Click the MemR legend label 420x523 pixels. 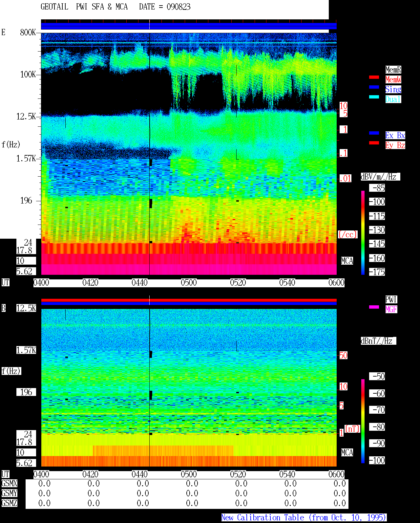(x=393, y=70)
